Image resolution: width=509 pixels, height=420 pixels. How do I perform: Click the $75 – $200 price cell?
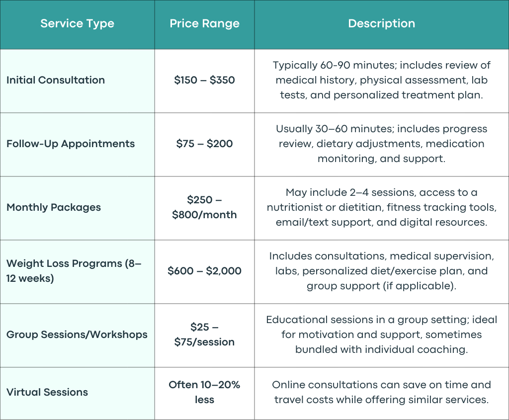[204, 144]
